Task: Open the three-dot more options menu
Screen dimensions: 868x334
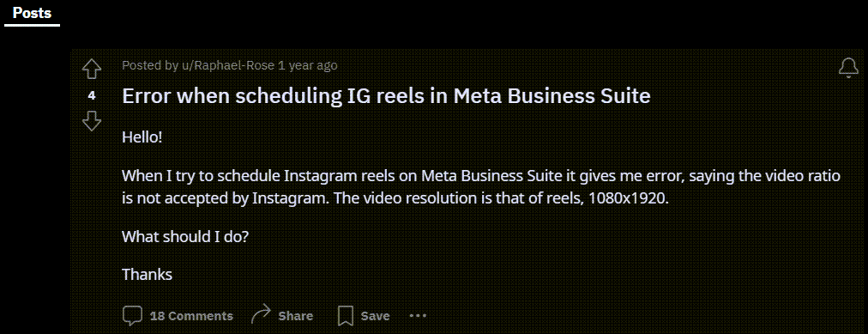Action: pyautogui.click(x=418, y=316)
